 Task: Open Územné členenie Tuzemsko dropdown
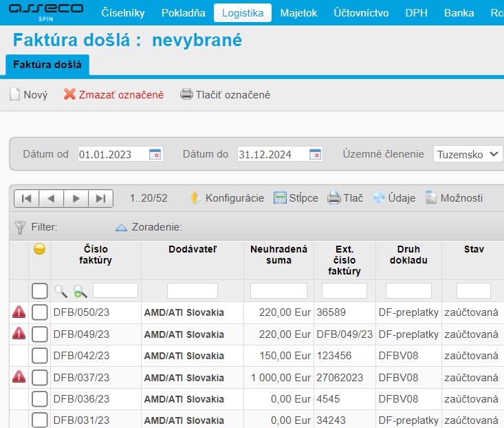point(468,154)
